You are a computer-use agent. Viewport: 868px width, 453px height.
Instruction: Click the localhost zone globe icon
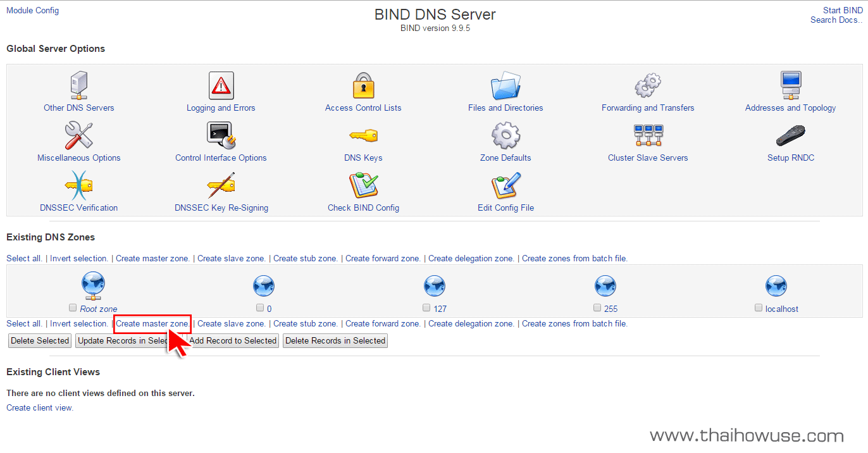click(776, 286)
